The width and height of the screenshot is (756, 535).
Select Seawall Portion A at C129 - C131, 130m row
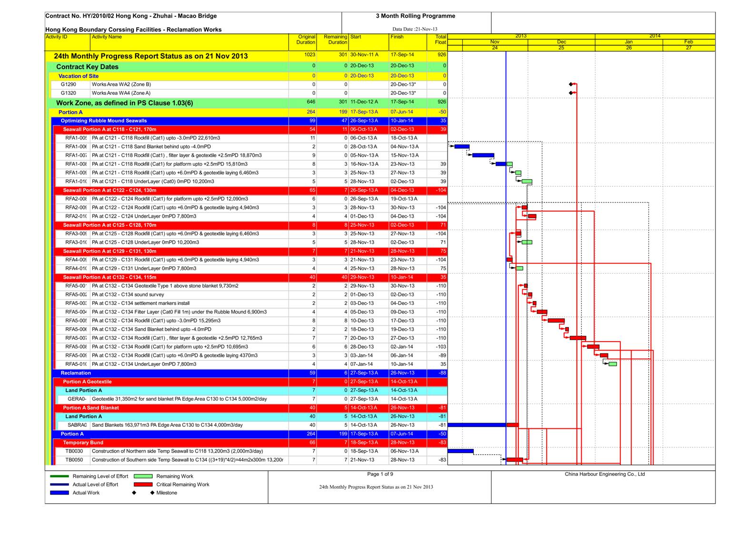250,252
